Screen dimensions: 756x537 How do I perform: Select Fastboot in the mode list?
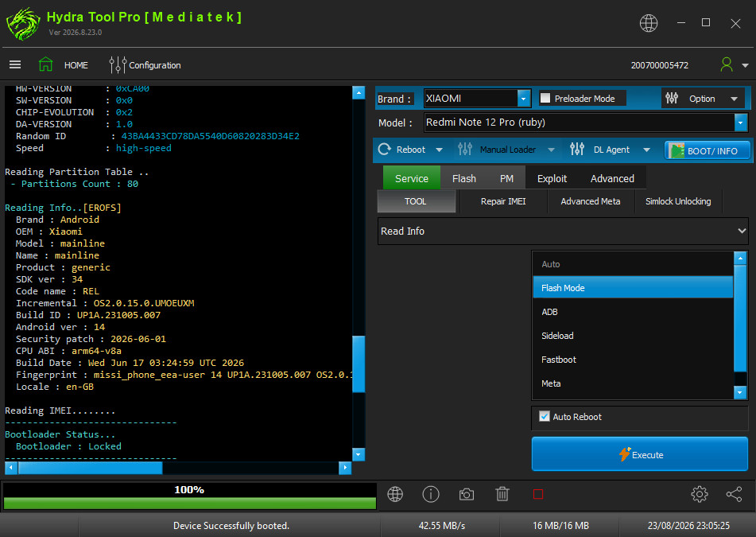(x=633, y=360)
